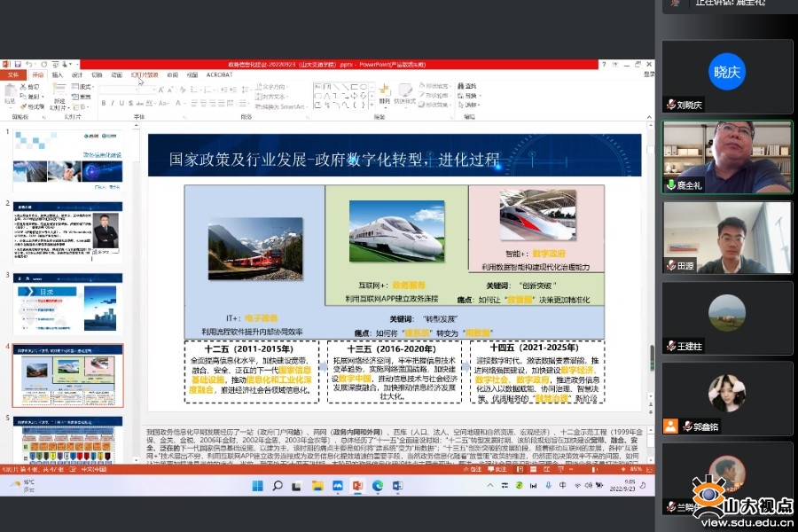Viewport: 798px width, 532px height.
Task: Increase font size with larger A icon
Action: pos(161,90)
